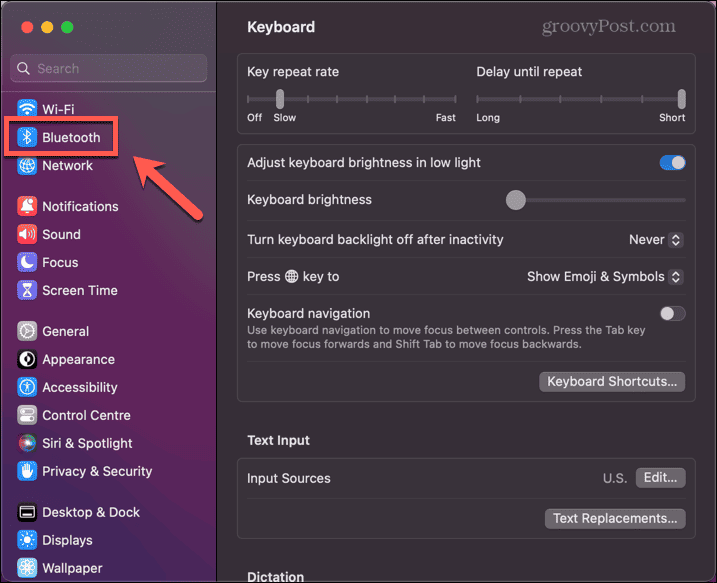Viewport: 717px width, 583px height.
Task: Select General text label
Action: click(65, 331)
